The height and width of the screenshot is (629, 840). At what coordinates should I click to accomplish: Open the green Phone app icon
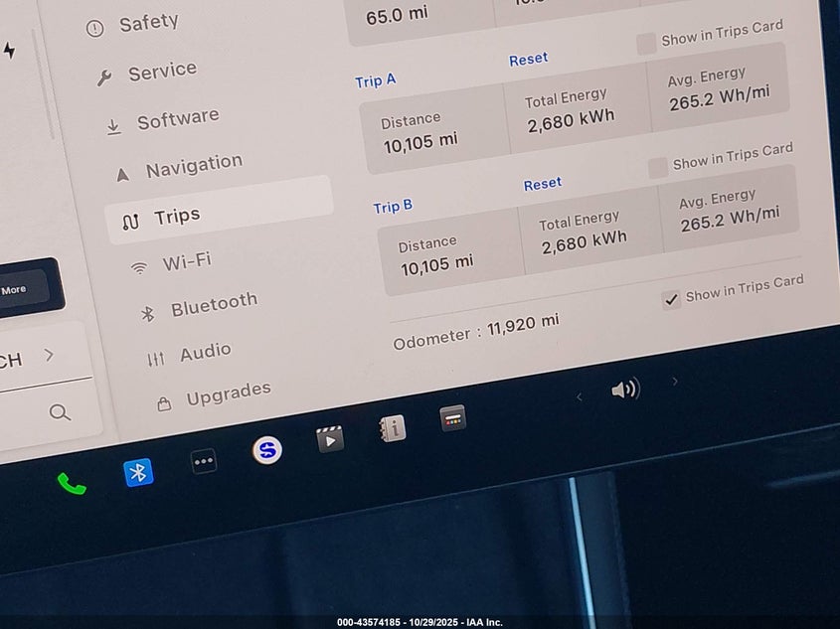point(71,484)
